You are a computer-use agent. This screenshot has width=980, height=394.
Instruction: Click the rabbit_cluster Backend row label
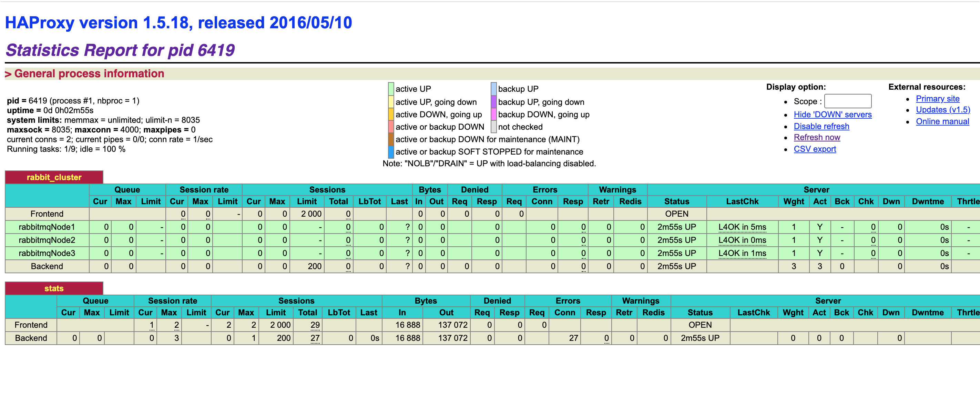pyautogui.click(x=47, y=266)
